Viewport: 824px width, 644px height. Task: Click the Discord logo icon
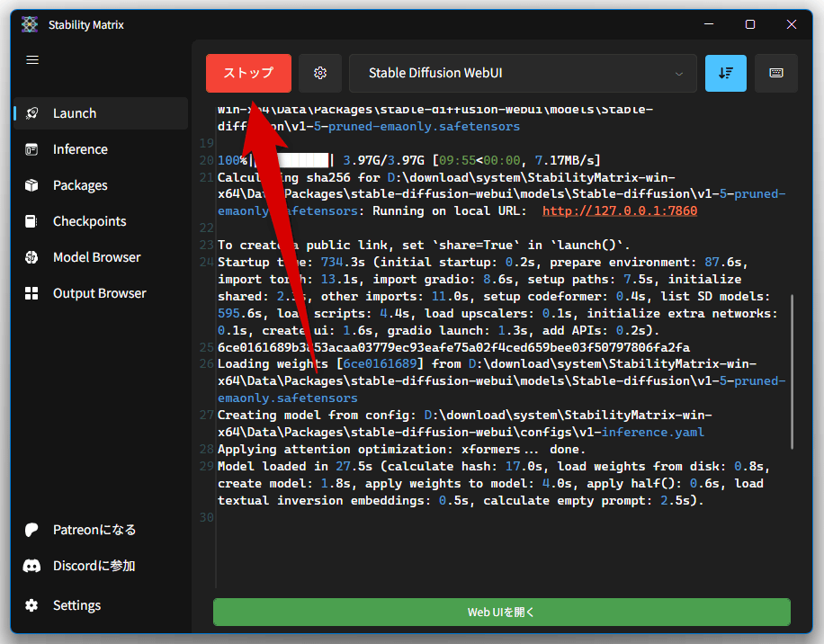click(x=31, y=566)
